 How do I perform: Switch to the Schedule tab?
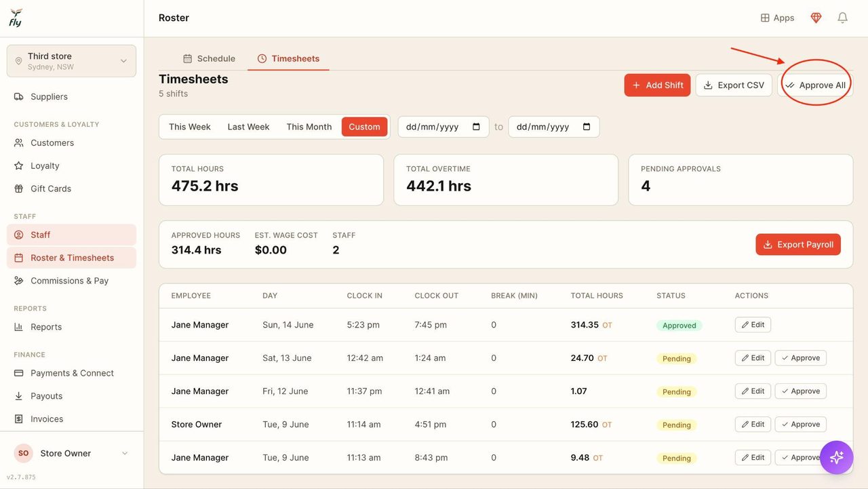pos(209,58)
